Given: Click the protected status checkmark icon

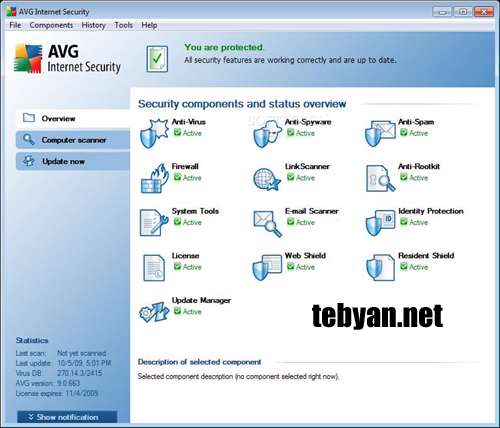Looking at the screenshot, I should (157, 59).
